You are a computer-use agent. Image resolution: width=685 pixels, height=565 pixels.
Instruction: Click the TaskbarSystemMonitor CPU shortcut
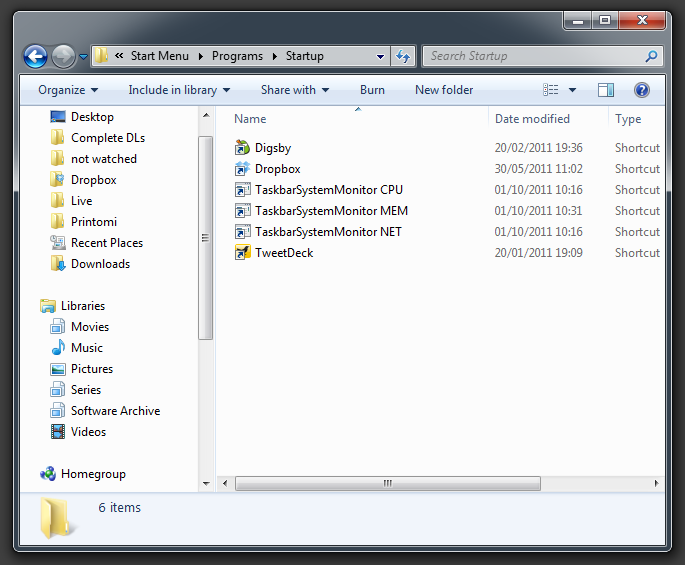pyautogui.click(x=328, y=190)
